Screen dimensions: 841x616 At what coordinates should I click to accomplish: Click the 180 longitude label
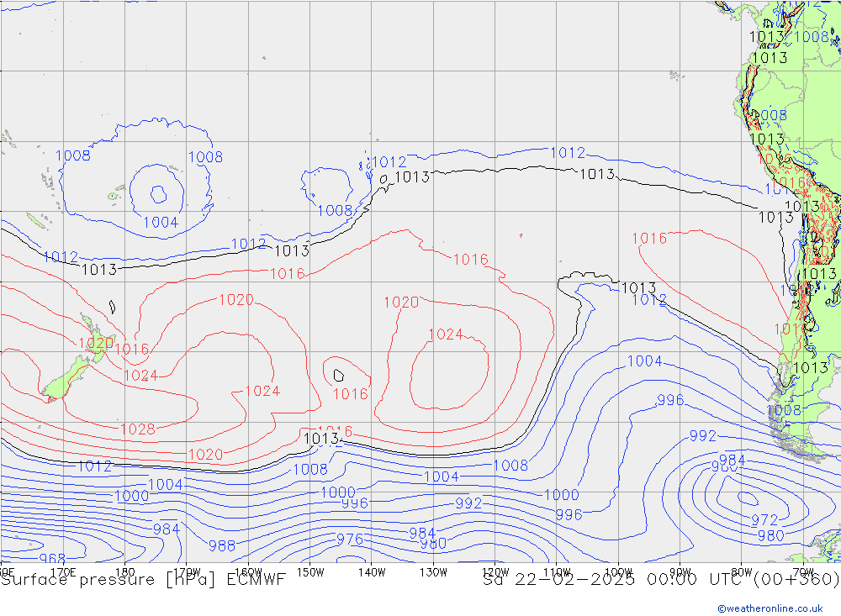click(x=125, y=572)
